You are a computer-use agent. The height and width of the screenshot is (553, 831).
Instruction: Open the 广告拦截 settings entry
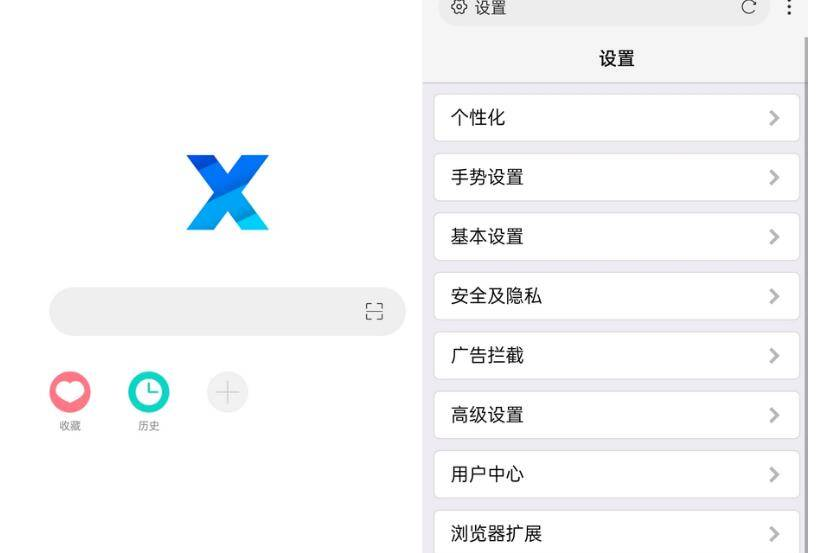click(616, 356)
